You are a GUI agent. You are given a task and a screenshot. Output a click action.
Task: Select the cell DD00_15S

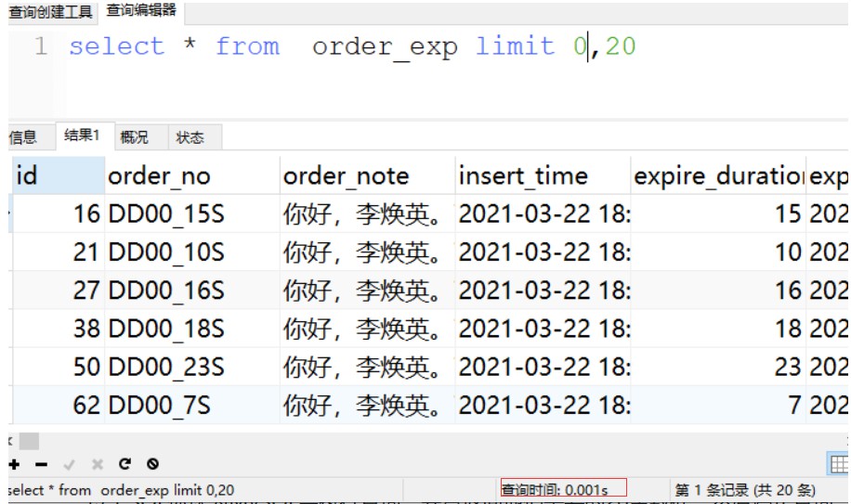[192, 214]
